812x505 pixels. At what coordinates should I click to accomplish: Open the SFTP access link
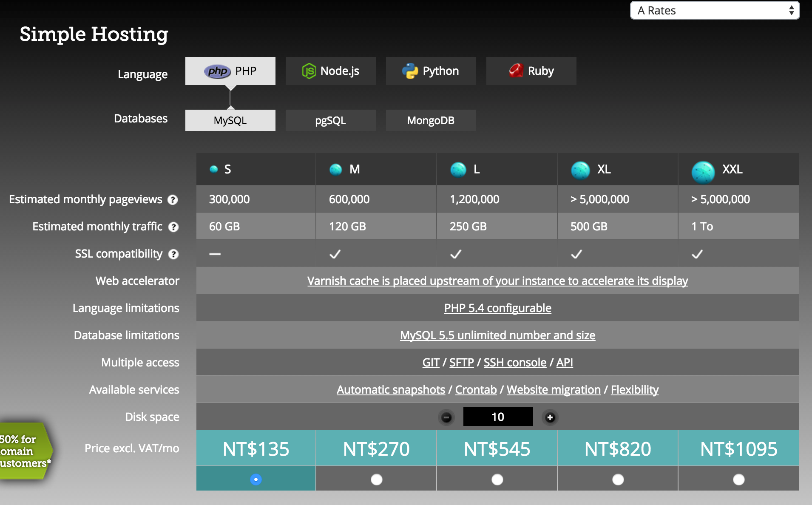tap(461, 363)
